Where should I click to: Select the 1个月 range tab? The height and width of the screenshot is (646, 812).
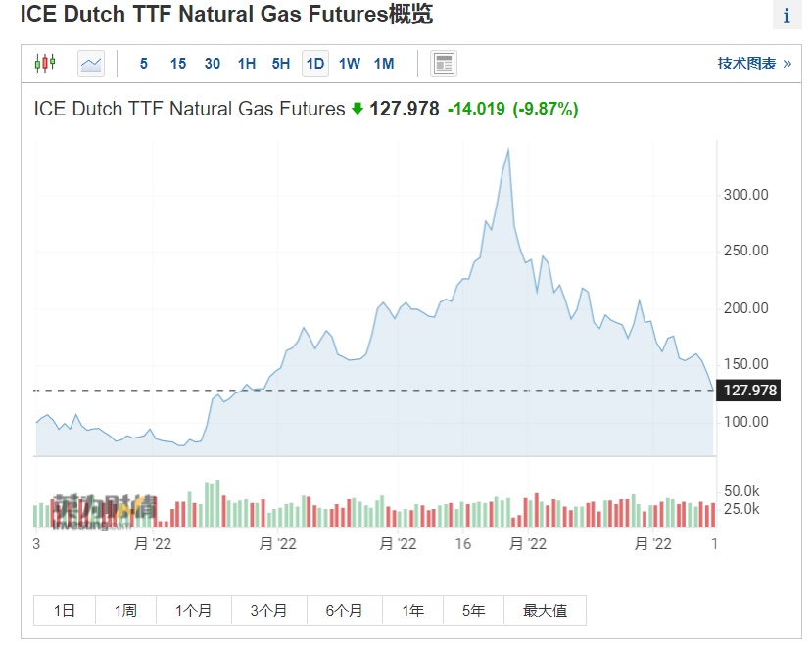coord(193,611)
